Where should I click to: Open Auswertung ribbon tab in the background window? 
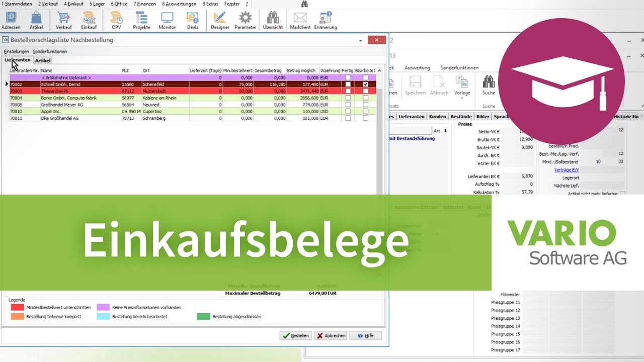click(x=417, y=67)
